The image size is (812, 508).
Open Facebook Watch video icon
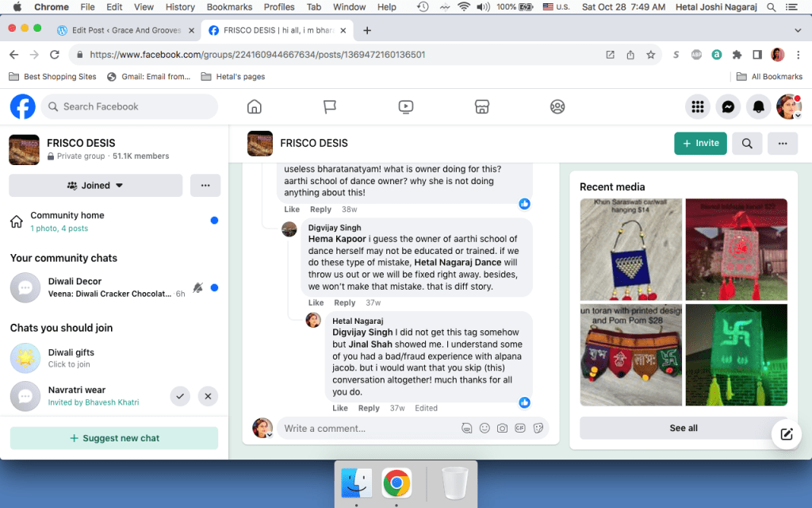406,106
